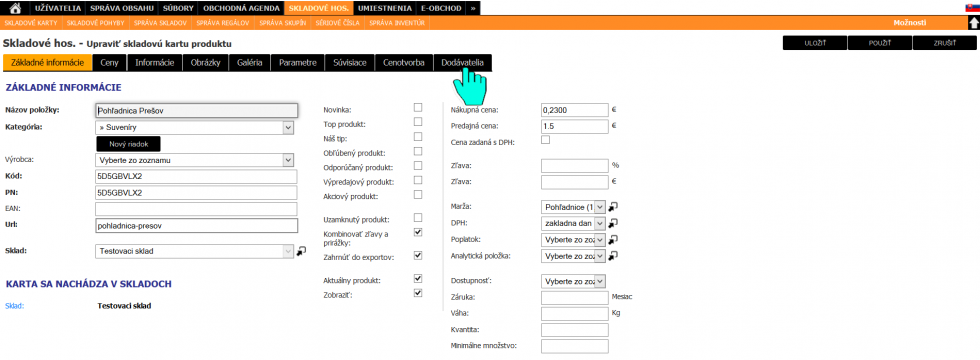
Task: Click the Url input field
Action: click(x=197, y=225)
